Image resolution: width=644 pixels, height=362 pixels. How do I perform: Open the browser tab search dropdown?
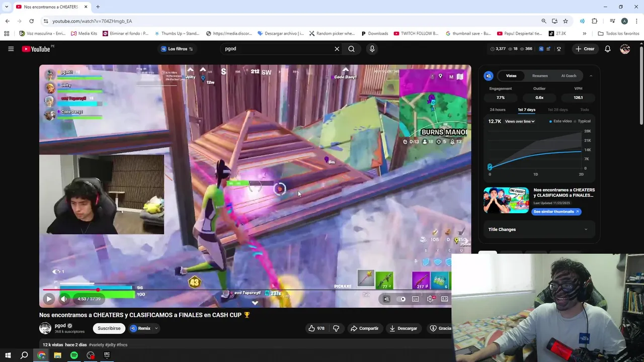coord(7,7)
